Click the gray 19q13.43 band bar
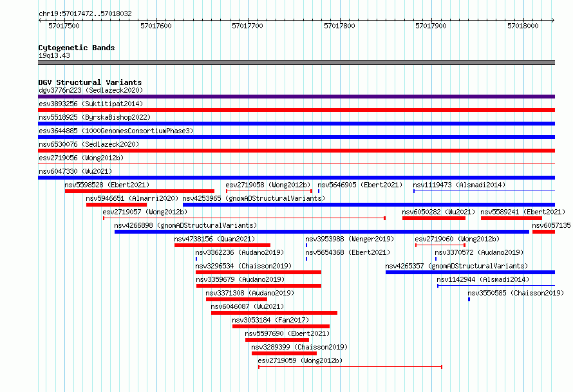Screen dimensions: 573x392 296,62
